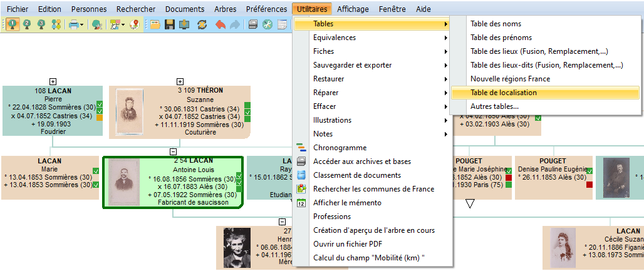Click the red undo arrow

(x=221, y=25)
